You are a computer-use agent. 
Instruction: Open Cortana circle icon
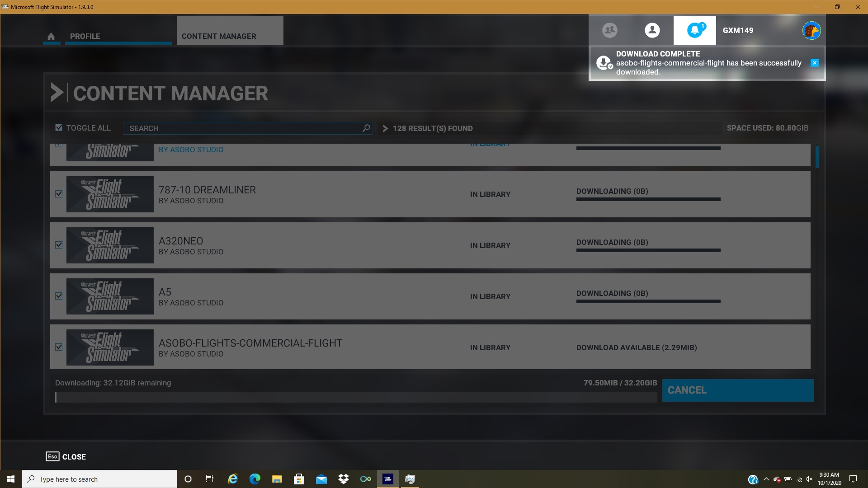point(188,479)
